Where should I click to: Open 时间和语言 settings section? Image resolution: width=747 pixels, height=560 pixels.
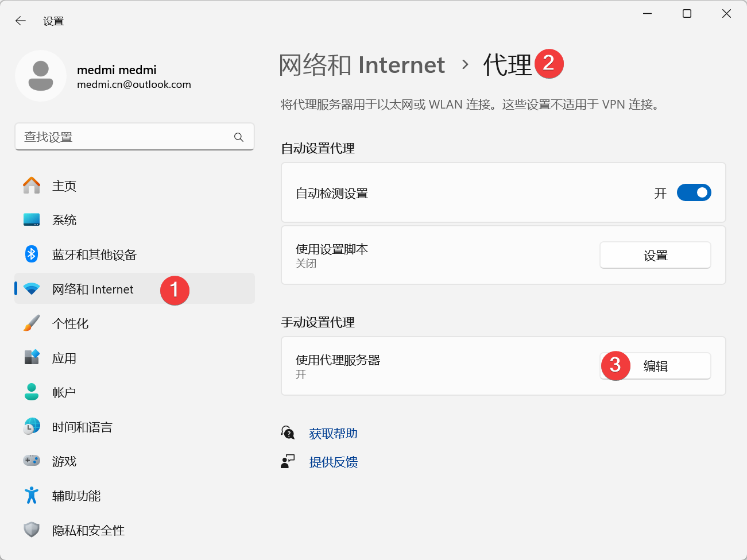(x=82, y=427)
